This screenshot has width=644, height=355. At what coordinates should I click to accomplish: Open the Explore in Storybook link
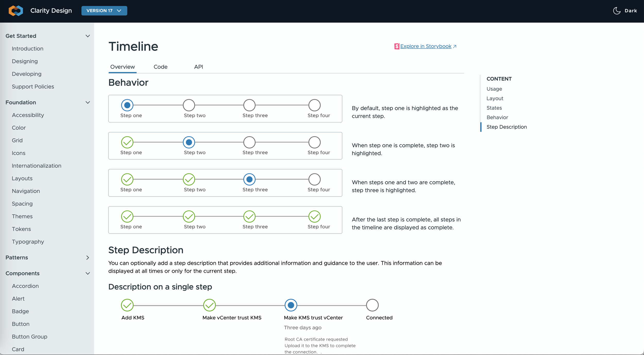coord(426,46)
